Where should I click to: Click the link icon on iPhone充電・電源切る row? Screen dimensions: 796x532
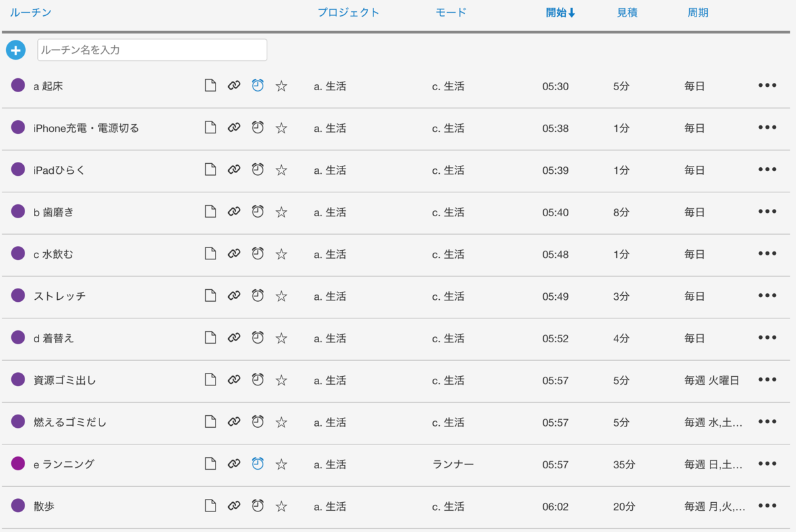tap(233, 127)
